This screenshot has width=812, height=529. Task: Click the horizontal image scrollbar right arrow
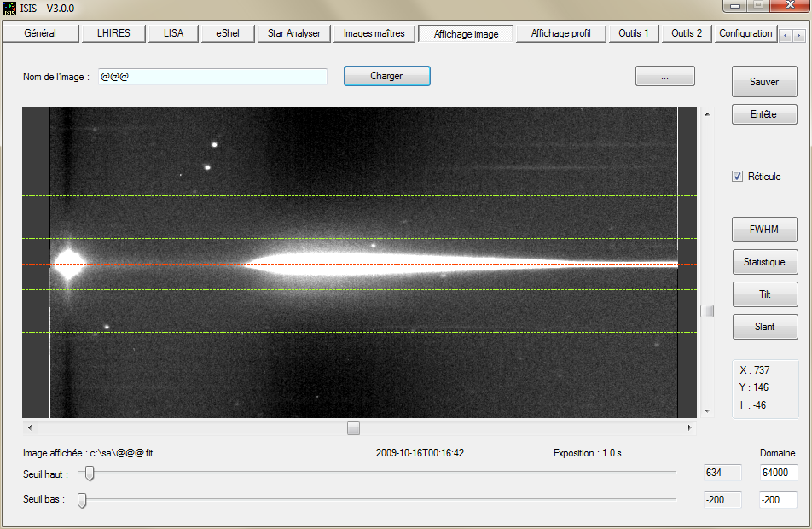[690, 427]
